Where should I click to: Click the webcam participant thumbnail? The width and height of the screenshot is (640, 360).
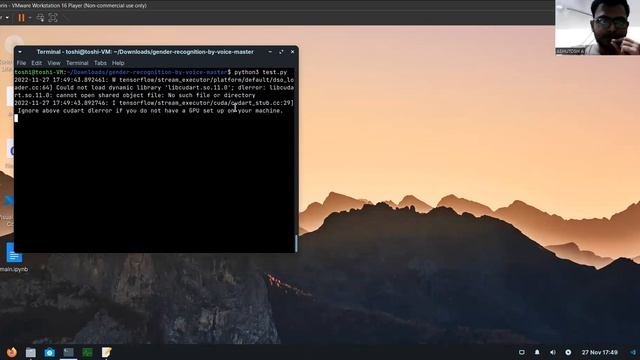click(x=598, y=27)
